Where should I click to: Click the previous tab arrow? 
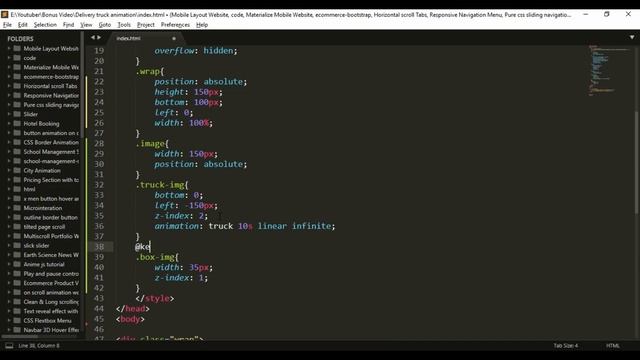(x=93, y=38)
